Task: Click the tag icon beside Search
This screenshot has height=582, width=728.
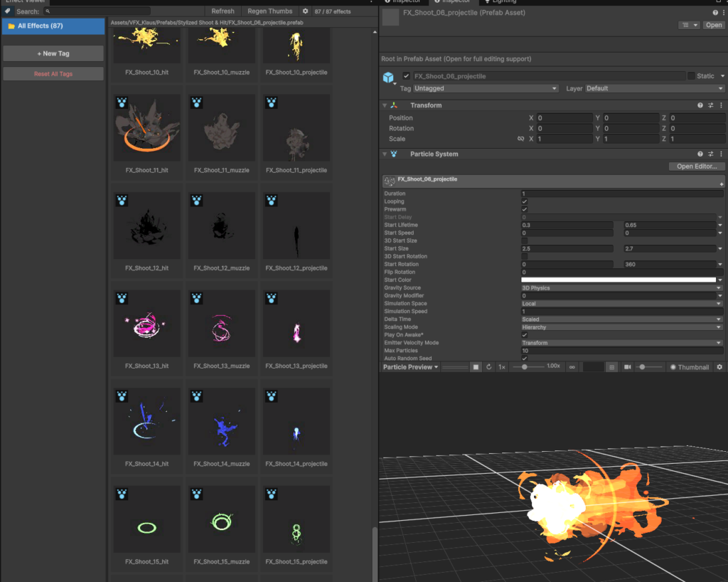Action: point(8,11)
